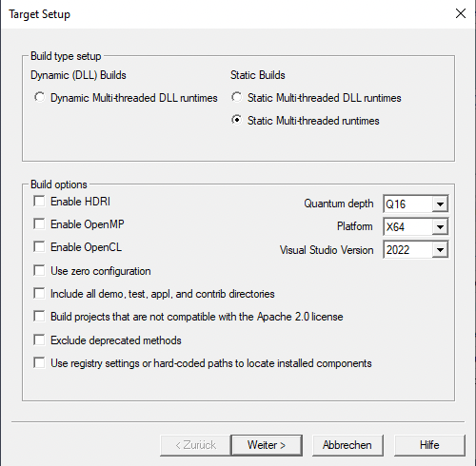This screenshot has height=466, width=476.
Task: Click the Build type setup group label
Action: coord(66,56)
